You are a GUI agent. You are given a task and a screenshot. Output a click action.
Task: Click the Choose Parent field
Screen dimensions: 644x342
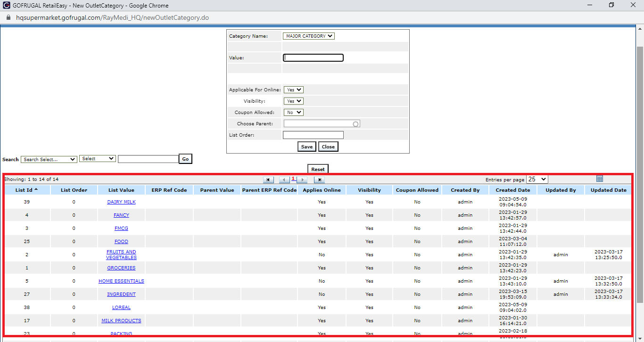coord(322,124)
